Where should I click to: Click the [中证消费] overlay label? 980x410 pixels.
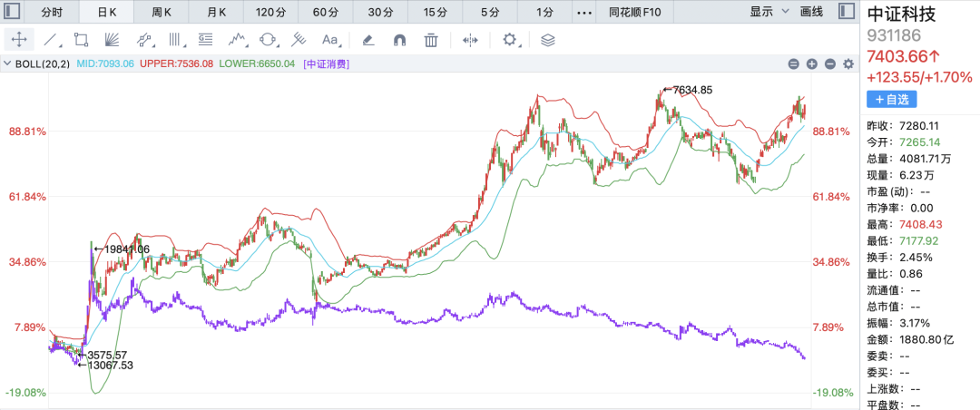[x=326, y=63]
